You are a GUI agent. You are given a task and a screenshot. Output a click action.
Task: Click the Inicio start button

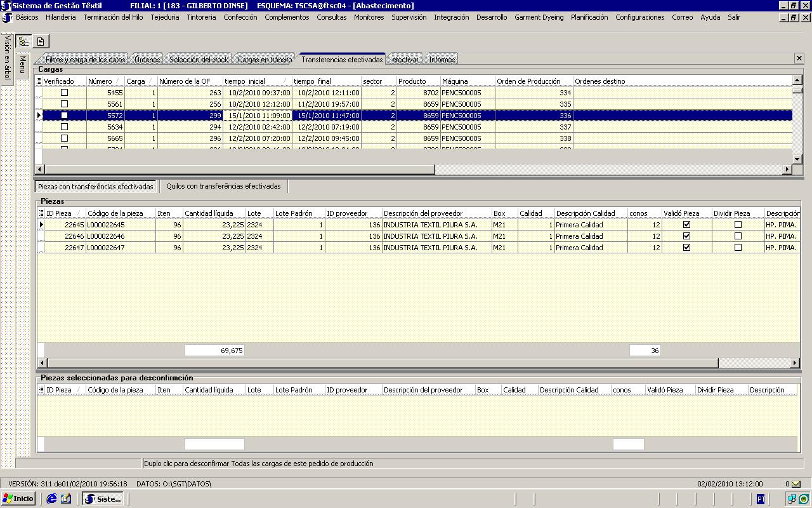coord(18,499)
